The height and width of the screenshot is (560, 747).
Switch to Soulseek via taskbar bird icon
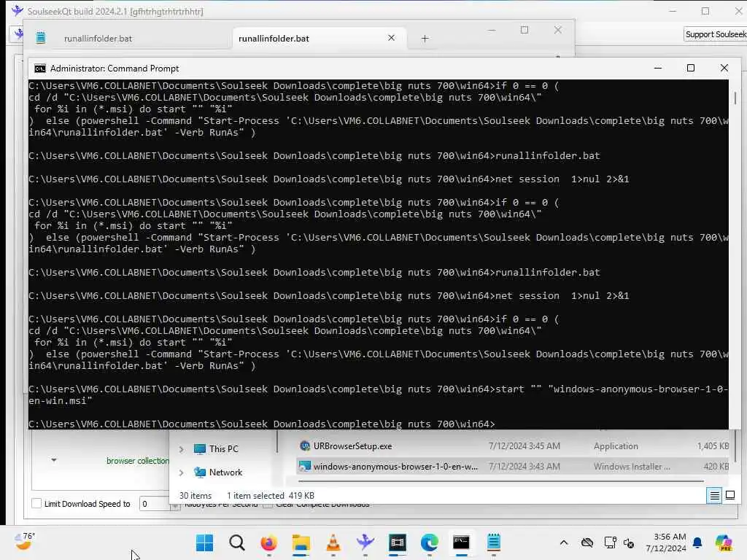(365, 542)
